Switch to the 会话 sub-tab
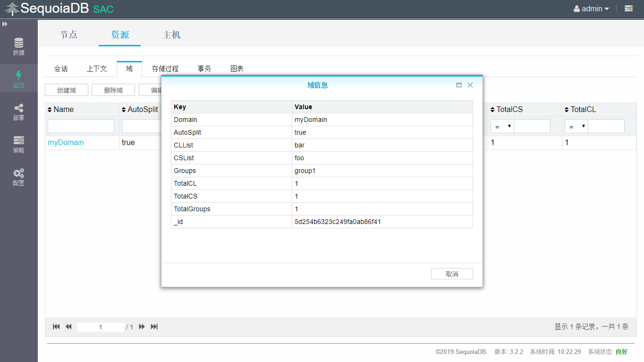The image size is (644, 362). point(61,69)
